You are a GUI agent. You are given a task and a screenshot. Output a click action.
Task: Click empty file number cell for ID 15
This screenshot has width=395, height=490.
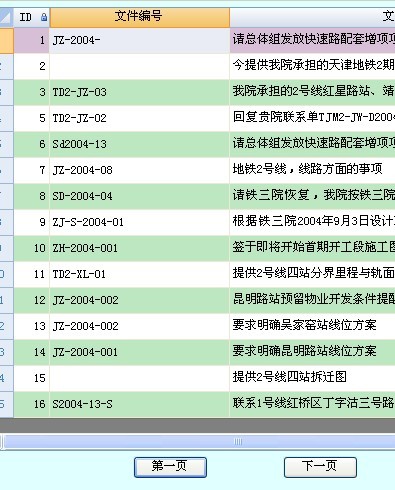[139, 378]
